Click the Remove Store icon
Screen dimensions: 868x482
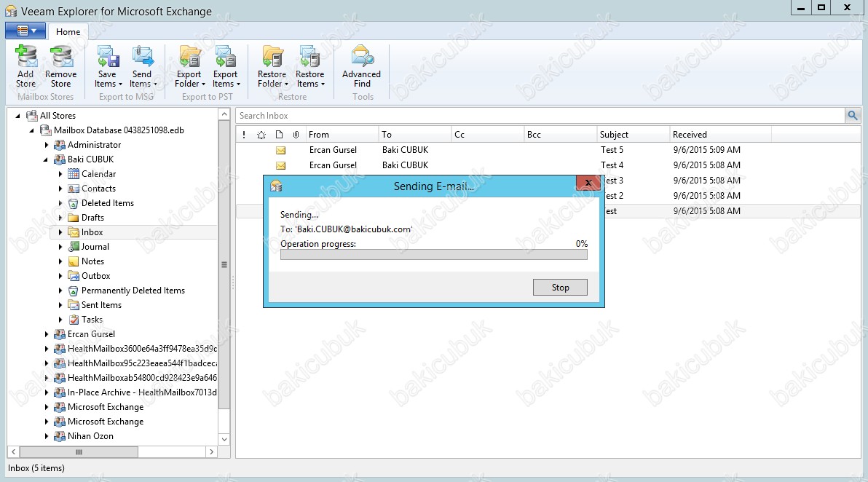click(x=61, y=57)
